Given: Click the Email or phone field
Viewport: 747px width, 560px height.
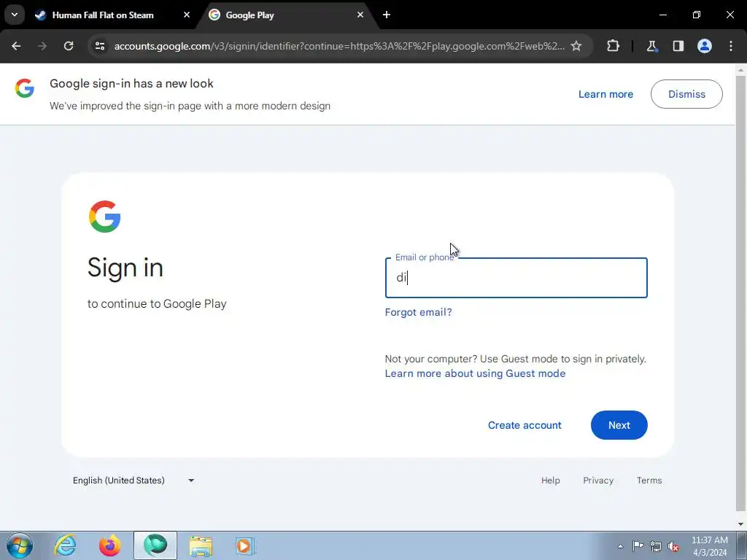Looking at the screenshot, I should pos(516,278).
